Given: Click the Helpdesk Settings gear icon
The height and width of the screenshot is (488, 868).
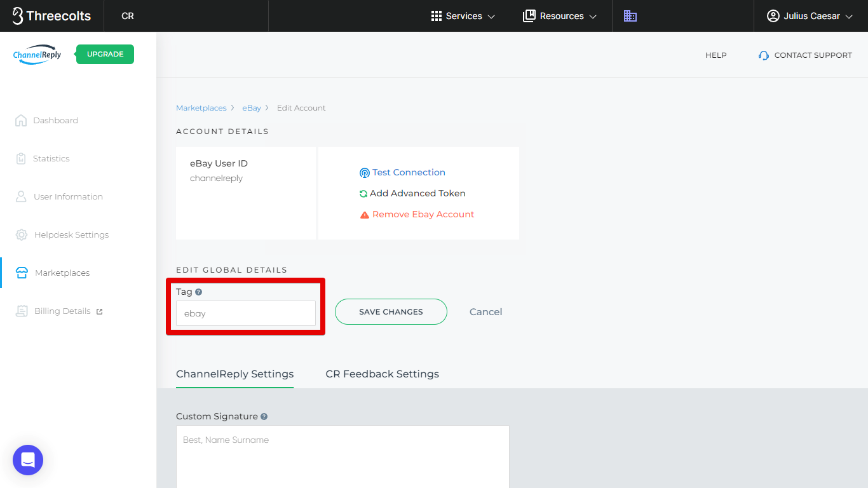Looking at the screenshot, I should (22, 234).
